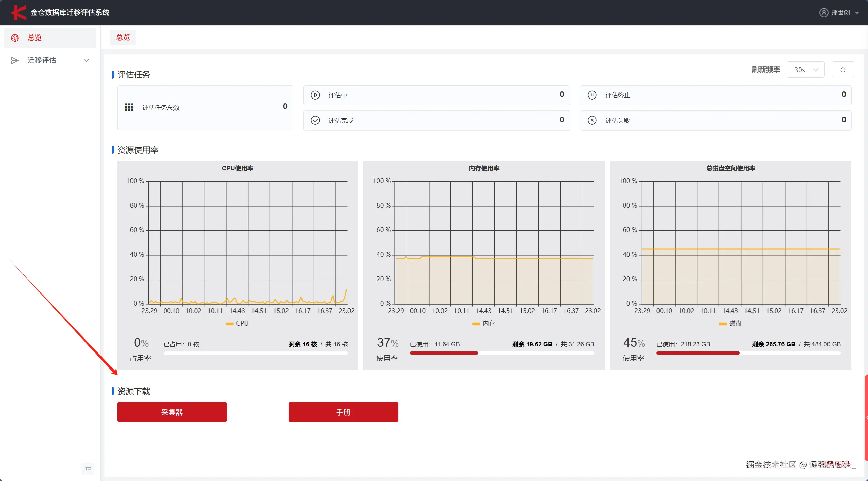Click the memory usage progress bar
This screenshot has height=481, width=868.
(x=502, y=353)
